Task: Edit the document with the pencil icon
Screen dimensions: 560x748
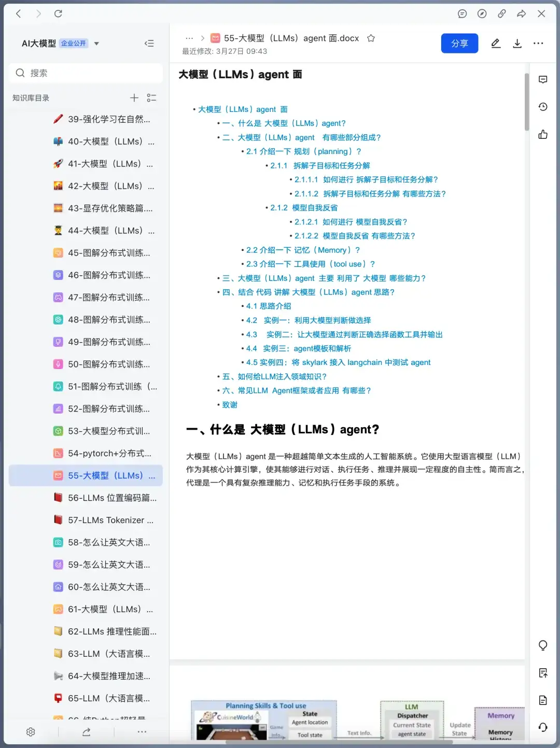Action: coord(496,44)
